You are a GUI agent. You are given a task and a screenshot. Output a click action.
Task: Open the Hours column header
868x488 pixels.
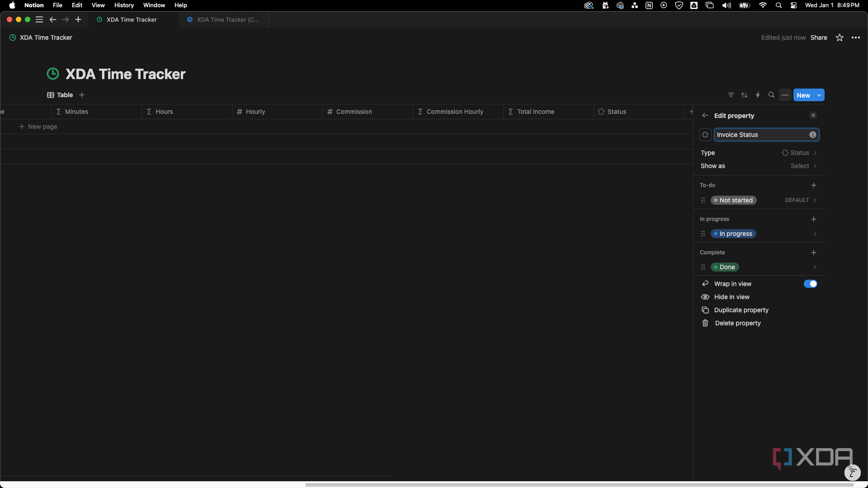tap(187, 112)
